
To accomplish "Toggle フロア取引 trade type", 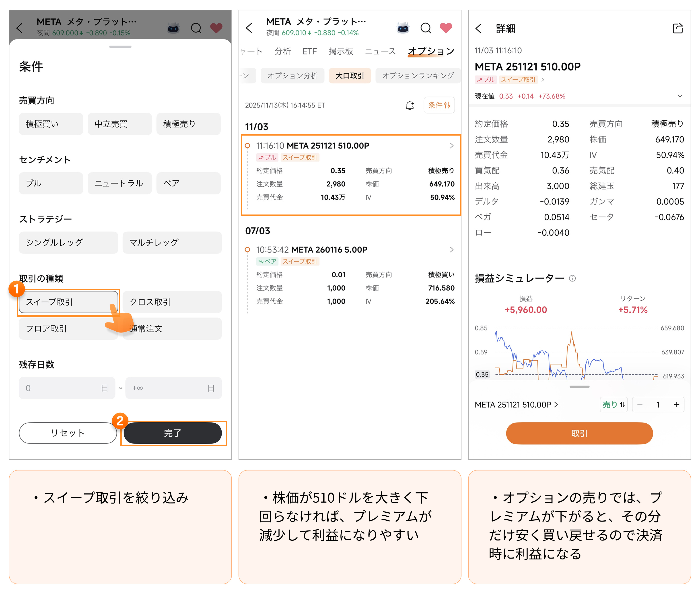I will click(x=68, y=329).
